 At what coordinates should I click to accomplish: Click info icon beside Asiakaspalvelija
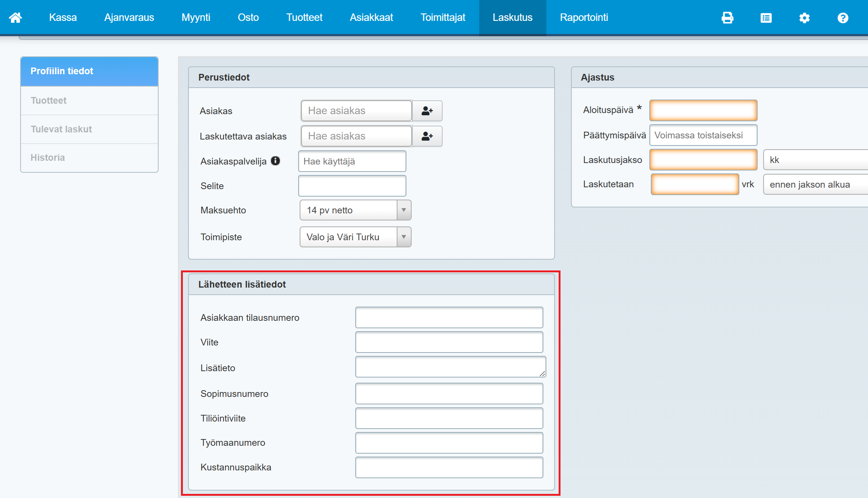(x=275, y=161)
